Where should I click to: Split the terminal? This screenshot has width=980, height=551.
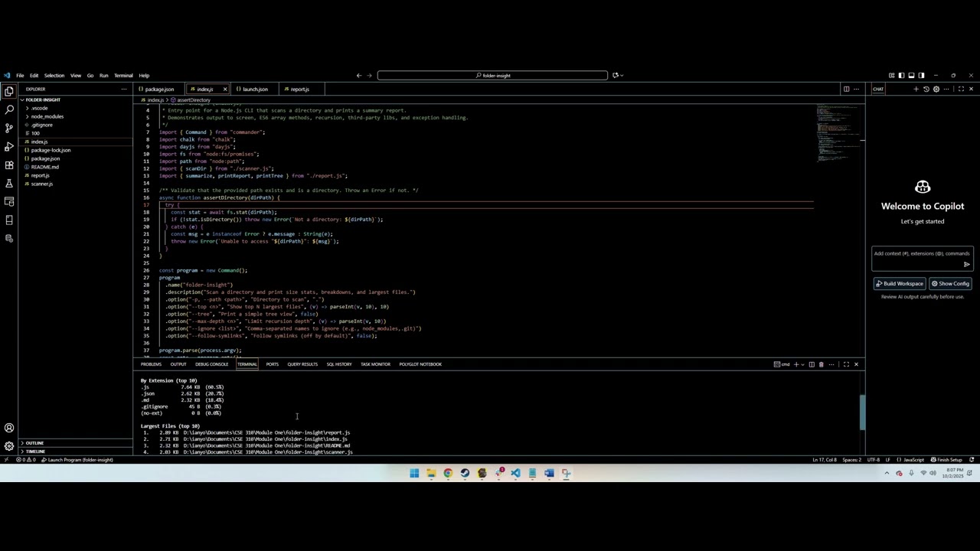(x=812, y=364)
